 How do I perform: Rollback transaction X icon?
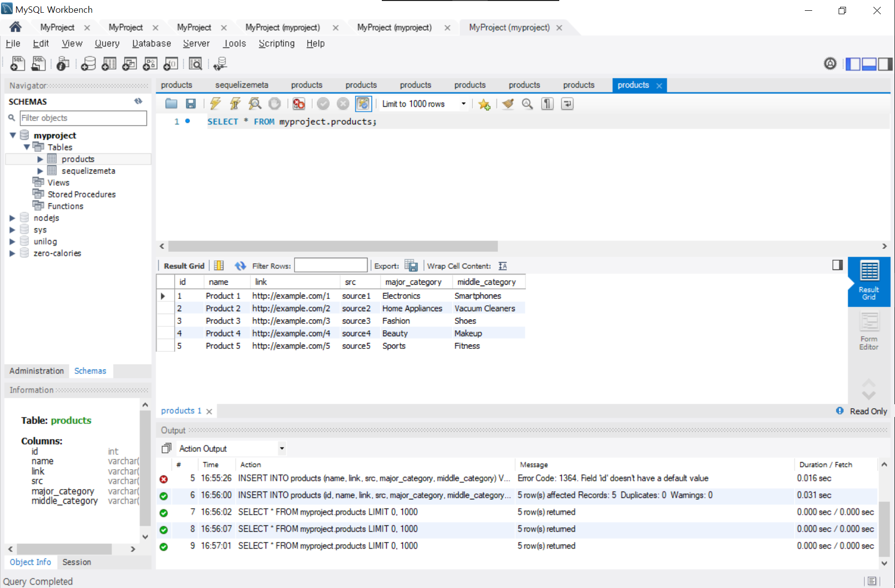[x=343, y=103]
